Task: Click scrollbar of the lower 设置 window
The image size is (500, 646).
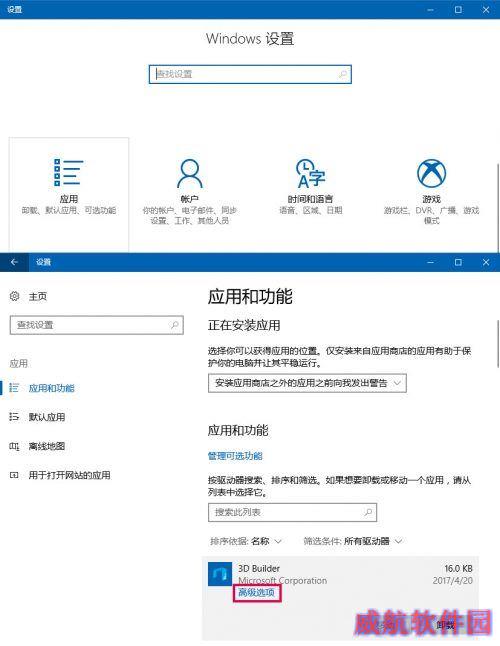Action: coord(498,344)
